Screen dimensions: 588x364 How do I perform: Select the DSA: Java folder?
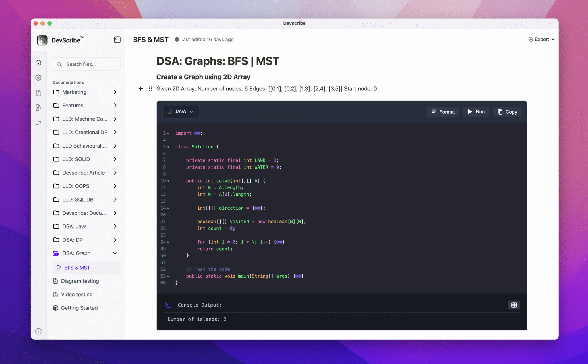click(86, 226)
